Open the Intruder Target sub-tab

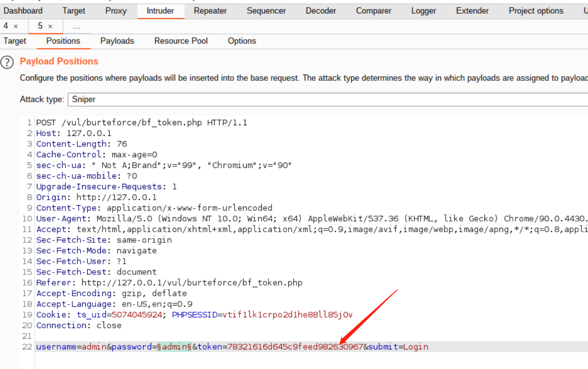(x=15, y=41)
